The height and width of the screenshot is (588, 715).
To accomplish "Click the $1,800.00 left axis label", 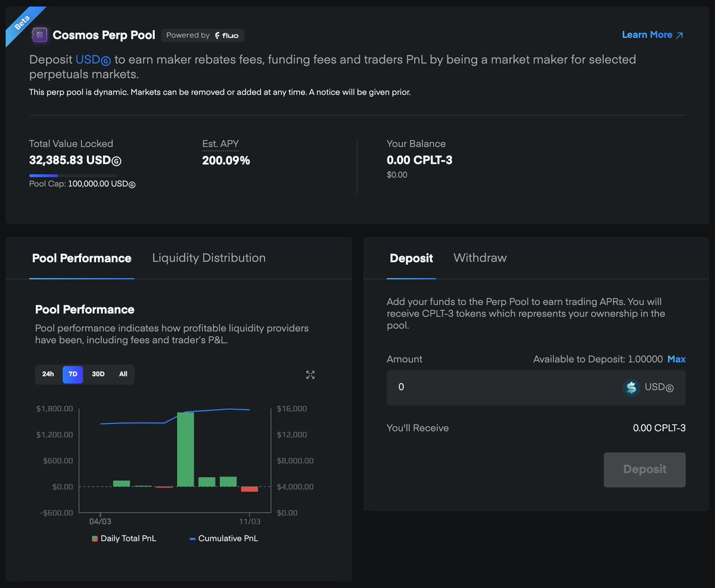I will click(54, 409).
